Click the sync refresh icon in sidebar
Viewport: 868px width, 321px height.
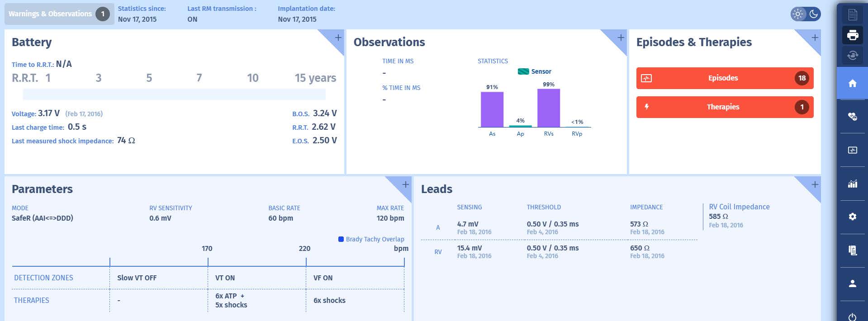pos(852,55)
